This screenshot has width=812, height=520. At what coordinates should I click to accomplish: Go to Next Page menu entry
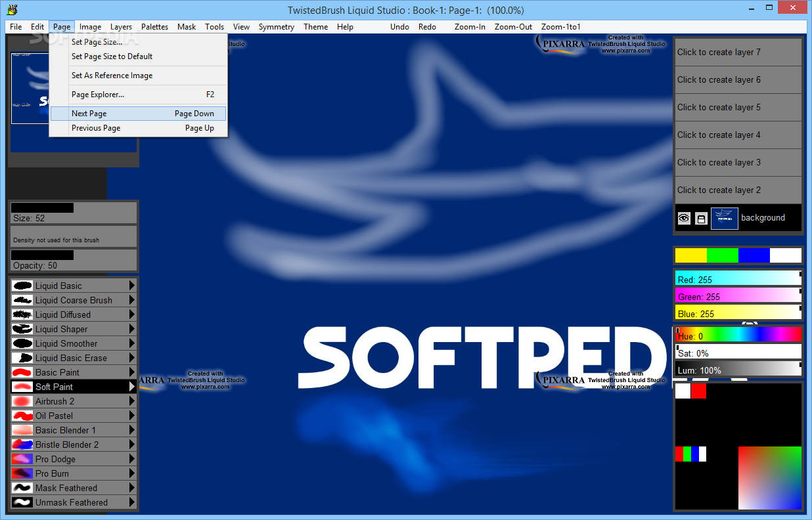pos(138,114)
